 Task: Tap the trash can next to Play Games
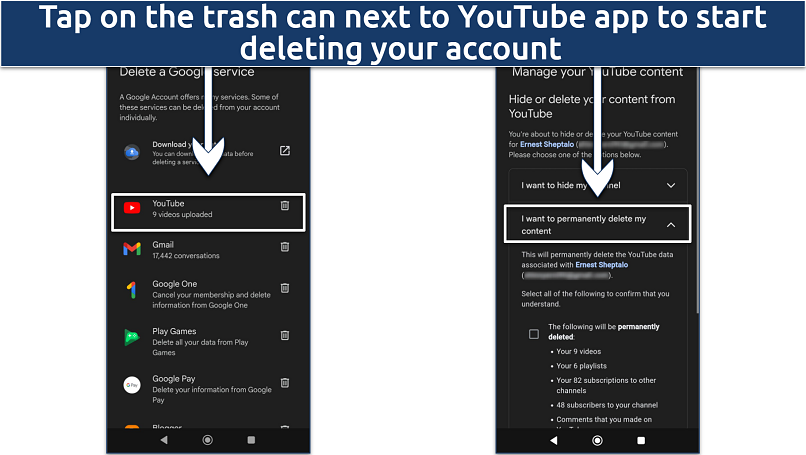pyautogui.click(x=285, y=335)
